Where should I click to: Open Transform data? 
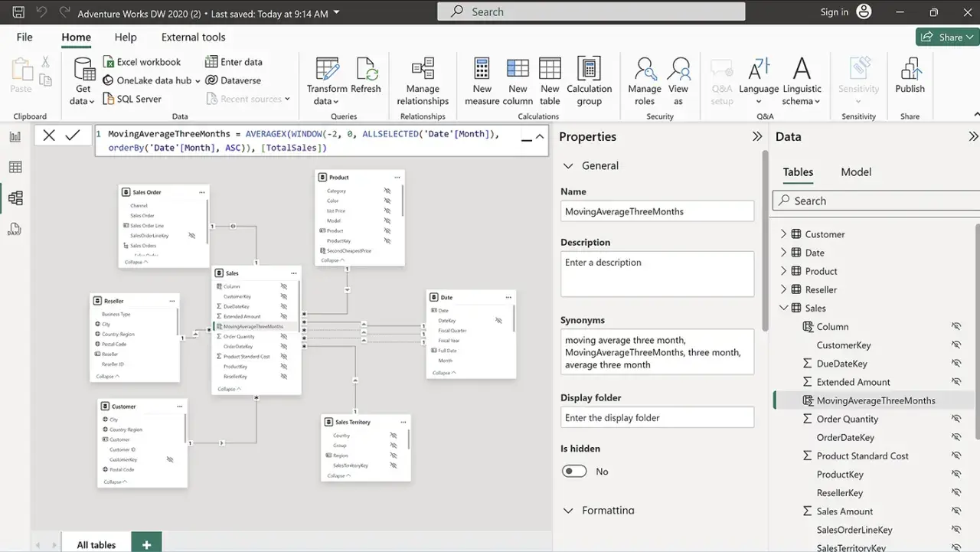click(327, 81)
